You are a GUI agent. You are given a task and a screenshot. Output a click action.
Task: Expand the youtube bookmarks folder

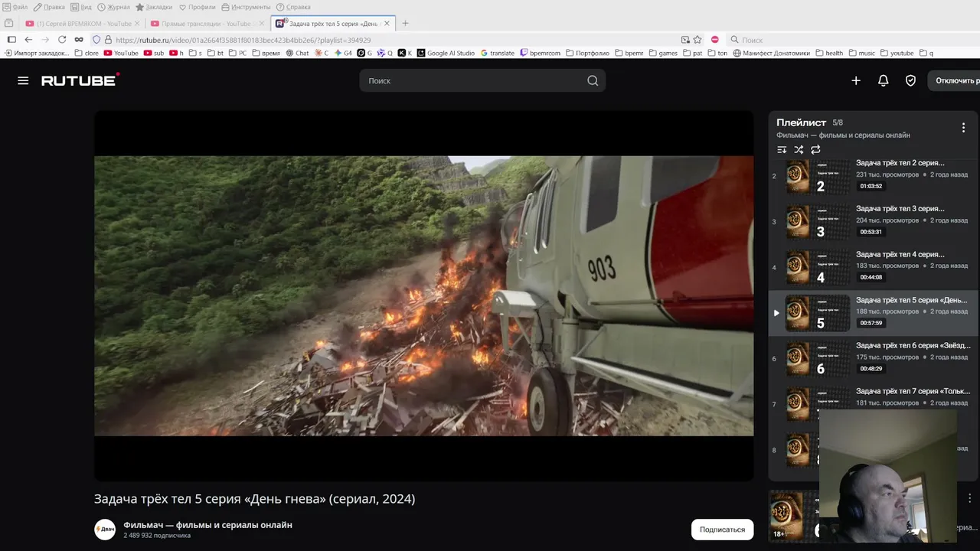tap(897, 53)
